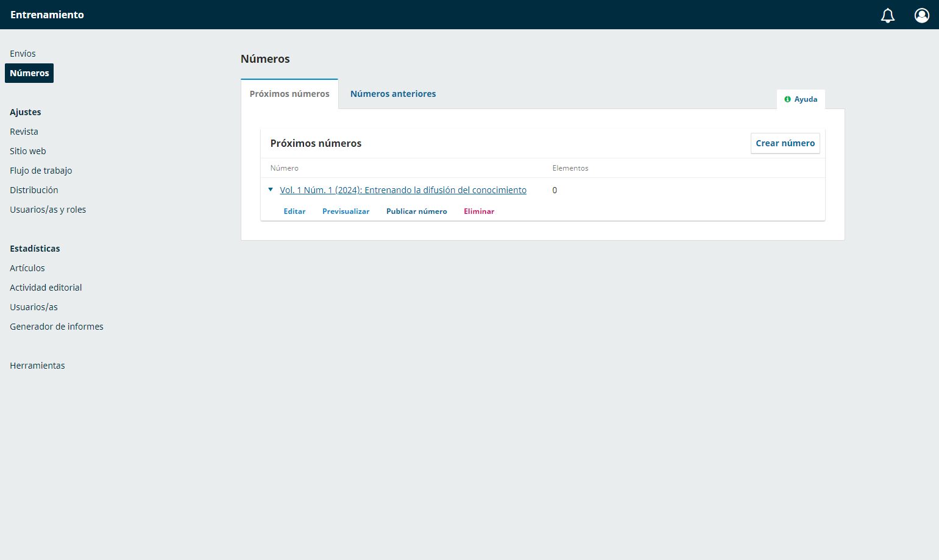Open Vol. 1 Núm. 1 (2024) issue link

tap(403, 190)
